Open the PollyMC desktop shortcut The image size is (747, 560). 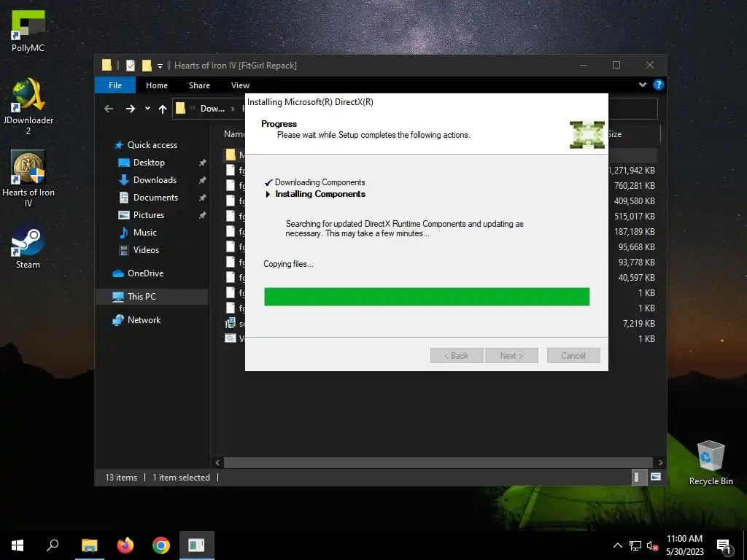[28, 31]
